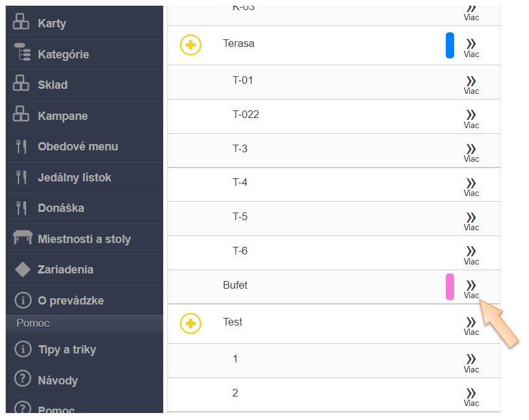Click the Obedové menu cutlery icon
Image resolution: width=529 pixels, height=420 pixels.
pos(22,146)
